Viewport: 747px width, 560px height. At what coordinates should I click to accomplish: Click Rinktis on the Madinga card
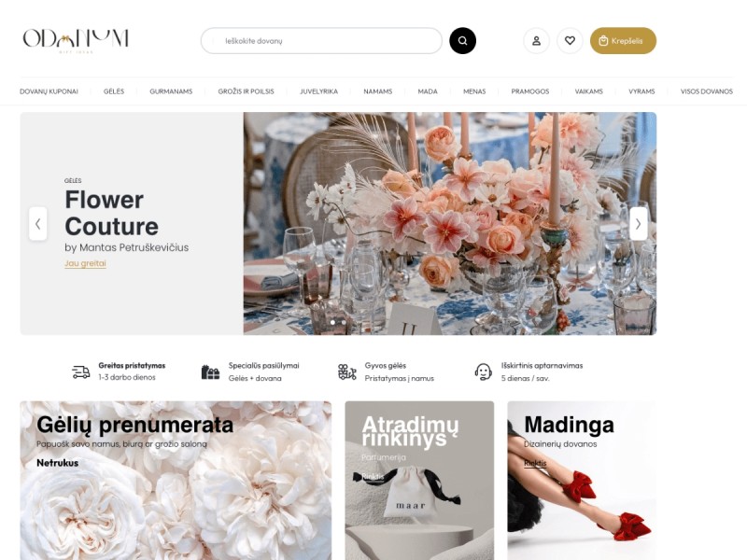coord(535,463)
